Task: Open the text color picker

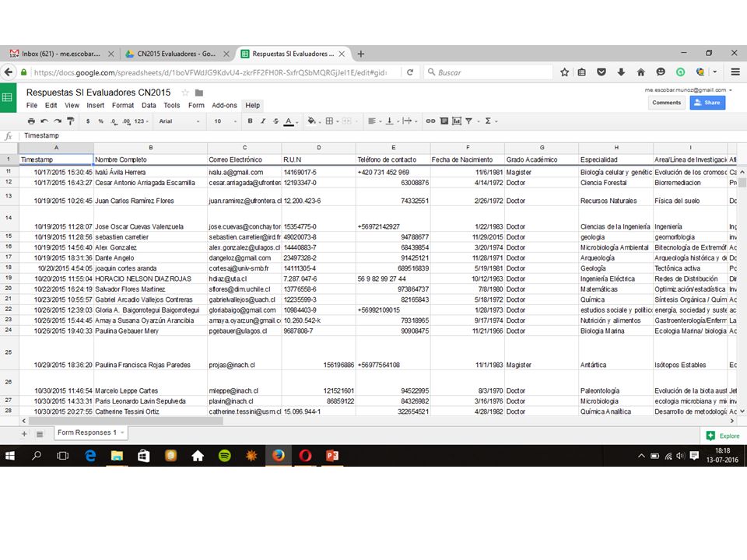Action: pyautogui.click(x=290, y=121)
